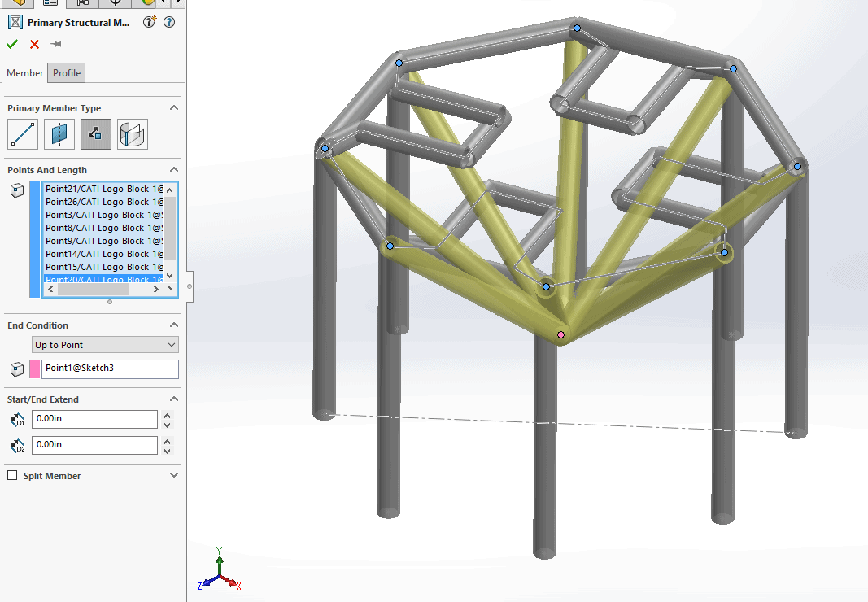Expand the Split Member section chevron
The image size is (868, 602).
[174, 475]
